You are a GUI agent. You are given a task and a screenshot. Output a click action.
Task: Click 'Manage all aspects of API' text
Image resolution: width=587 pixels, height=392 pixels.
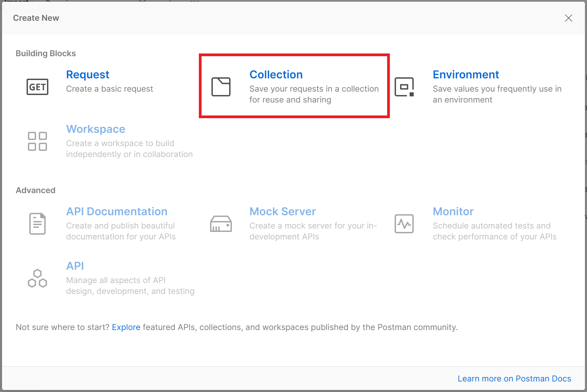(x=130, y=286)
